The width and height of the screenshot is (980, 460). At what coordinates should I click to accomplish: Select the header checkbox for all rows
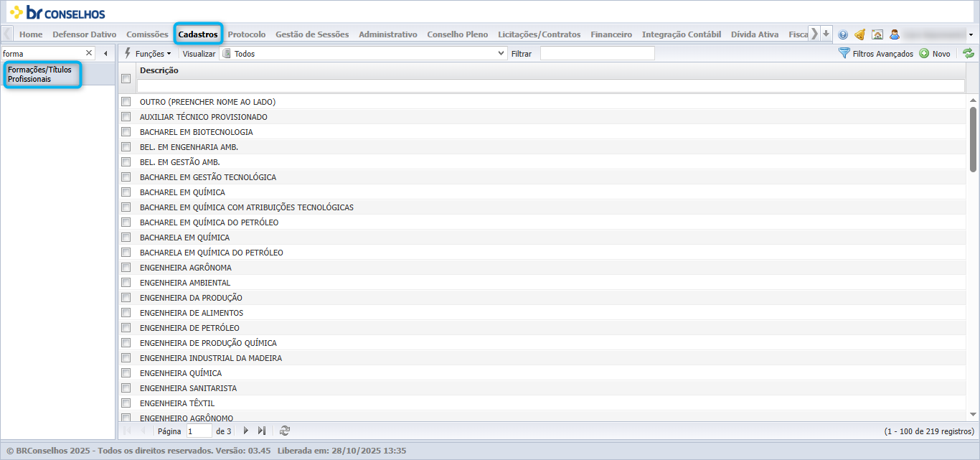126,79
